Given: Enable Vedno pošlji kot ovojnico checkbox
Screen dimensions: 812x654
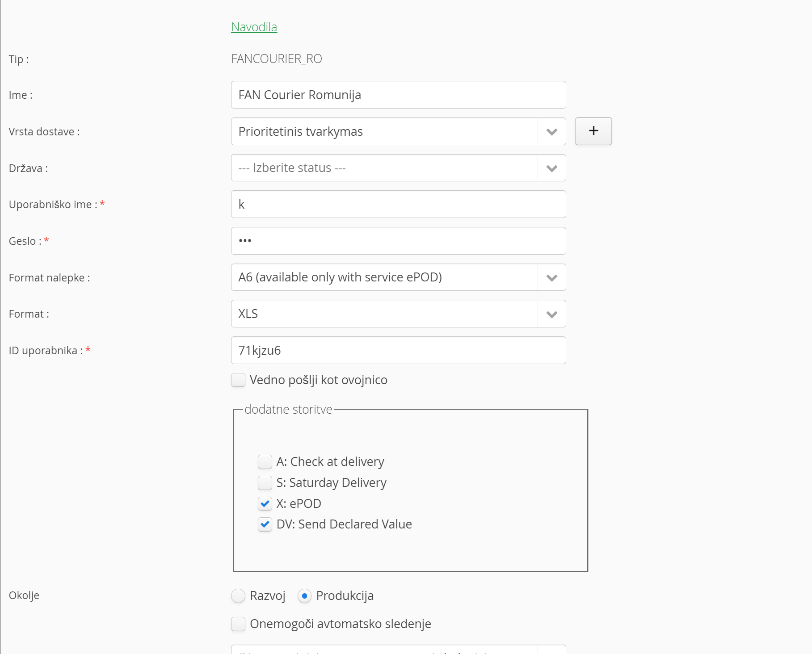Looking at the screenshot, I should click(238, 380).
